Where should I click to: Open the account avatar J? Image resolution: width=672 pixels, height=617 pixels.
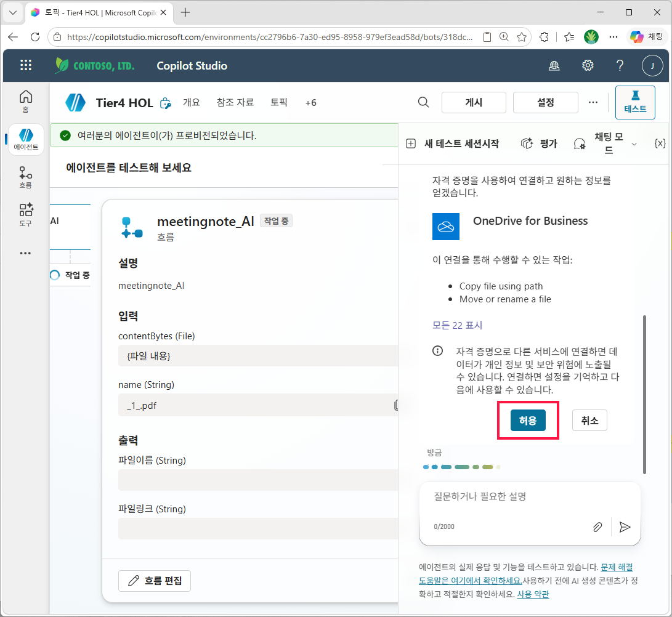click(652, 65)
